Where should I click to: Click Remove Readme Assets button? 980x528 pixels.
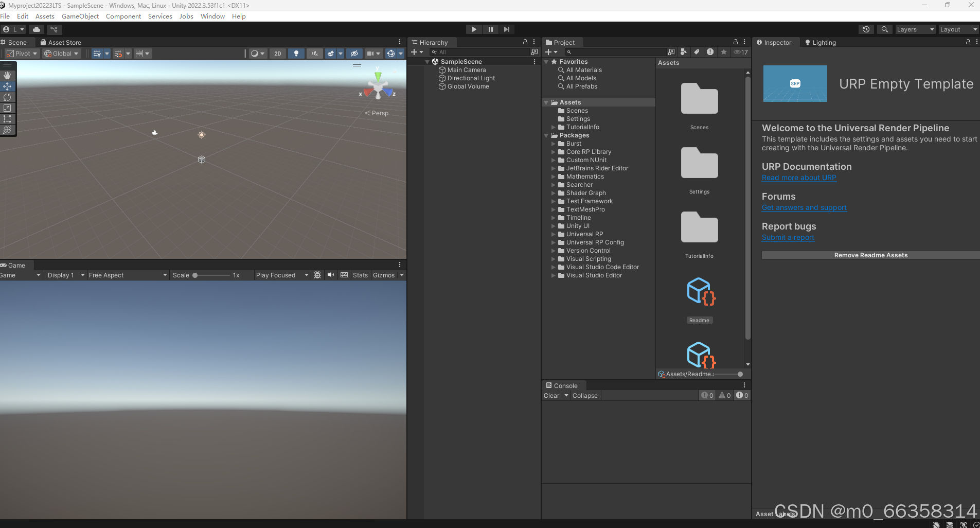tap(870, 255)
